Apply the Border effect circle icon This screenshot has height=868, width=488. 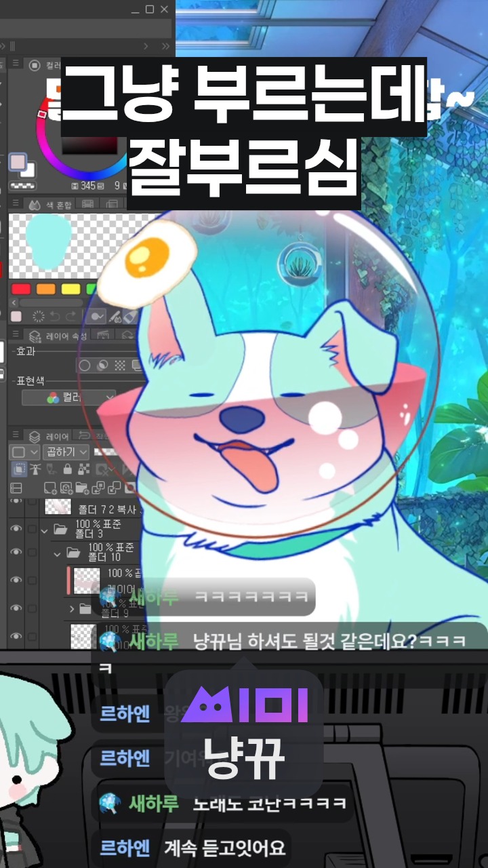(x=84, y=366)
